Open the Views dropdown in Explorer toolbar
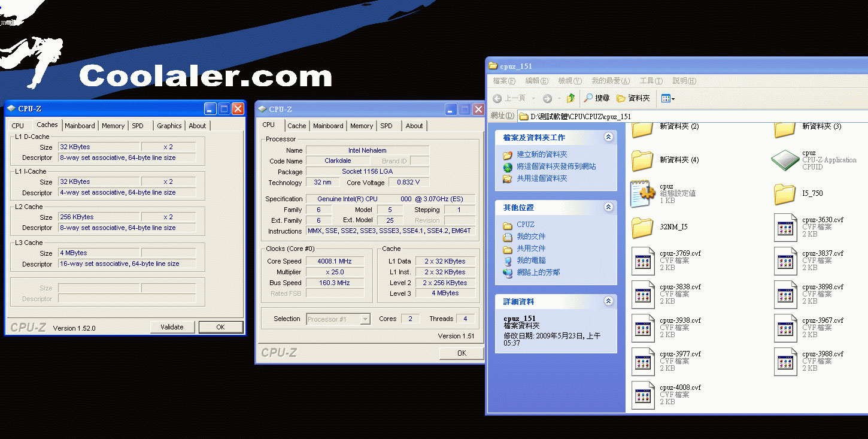The image size is (868, 439). (667, 98)
